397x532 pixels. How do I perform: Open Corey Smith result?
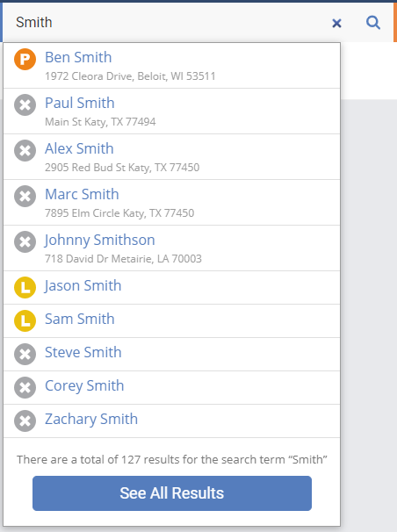(x=171, y=387)
